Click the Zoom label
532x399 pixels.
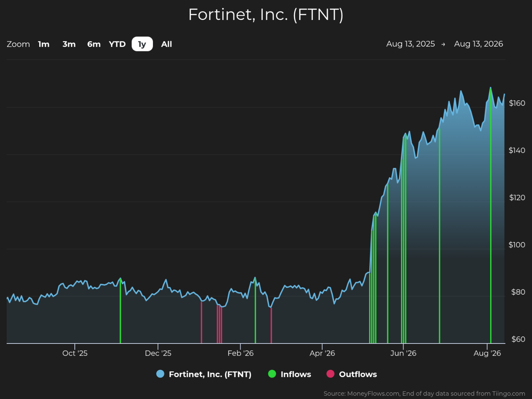pyautogui.click(x=18, y=44)
